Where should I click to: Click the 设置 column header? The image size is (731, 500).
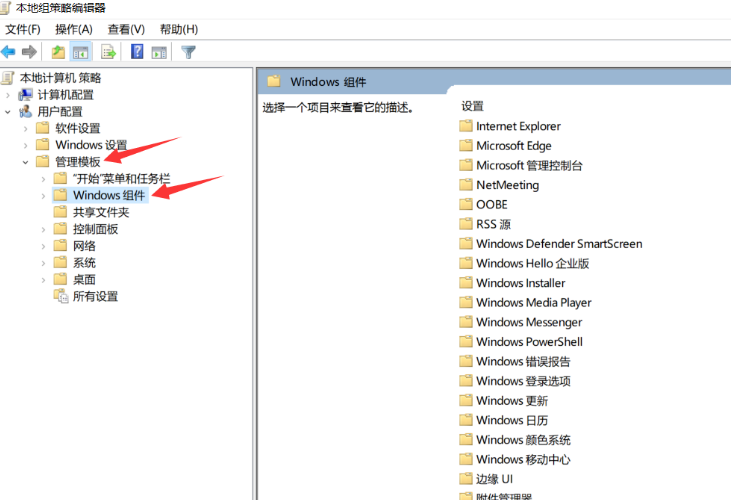(x=472, y=106)
